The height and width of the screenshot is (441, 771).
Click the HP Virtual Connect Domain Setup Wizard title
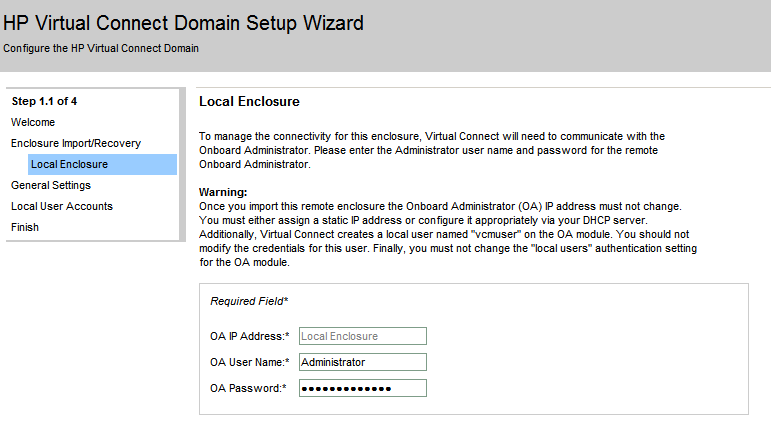[183, 22]
